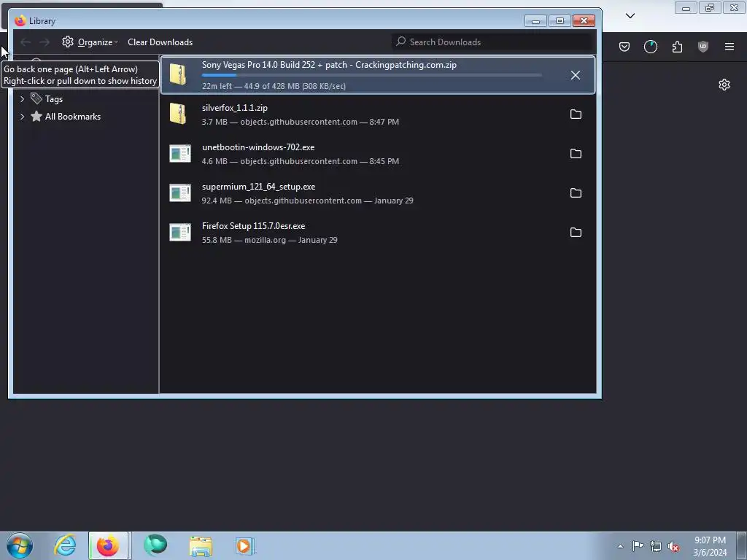747x560 pixels.
Task: Click the Sony Vegas Pro 14.0 file name
Action: [329, 65]
